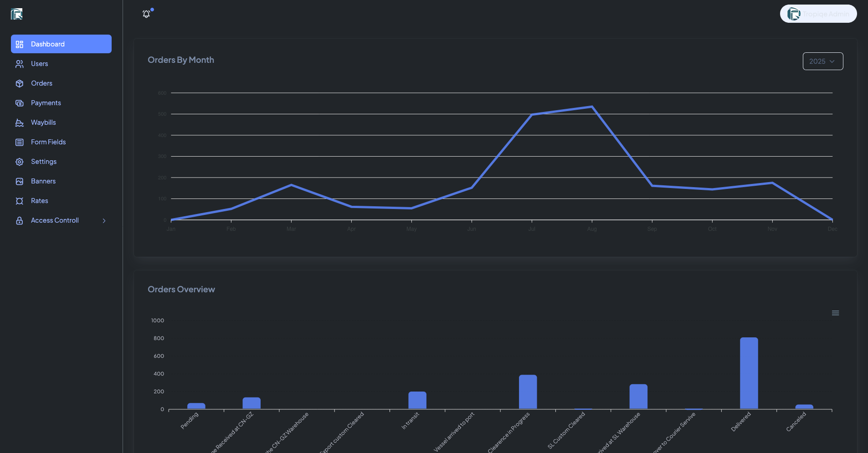Click the Payments icon in the sidebar
Image resolution: width=868 pixels, height=453 pixels.
coord(20,103)
